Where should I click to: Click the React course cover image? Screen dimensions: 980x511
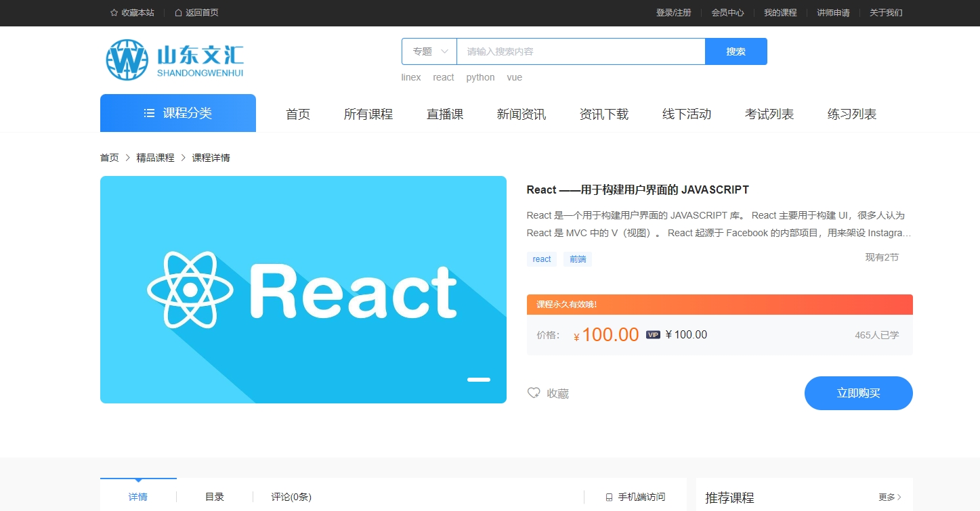[x=303, y=290]
